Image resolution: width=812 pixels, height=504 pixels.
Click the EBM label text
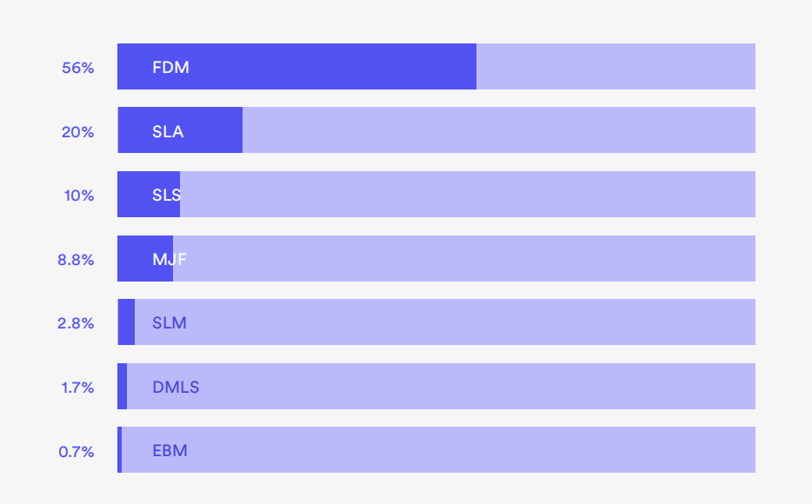pos(170,450)
